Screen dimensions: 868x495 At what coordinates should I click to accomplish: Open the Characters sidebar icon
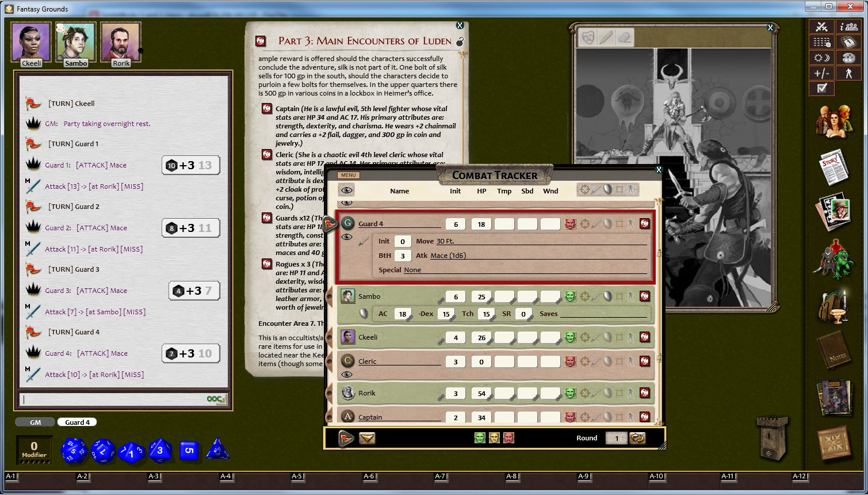833,120
